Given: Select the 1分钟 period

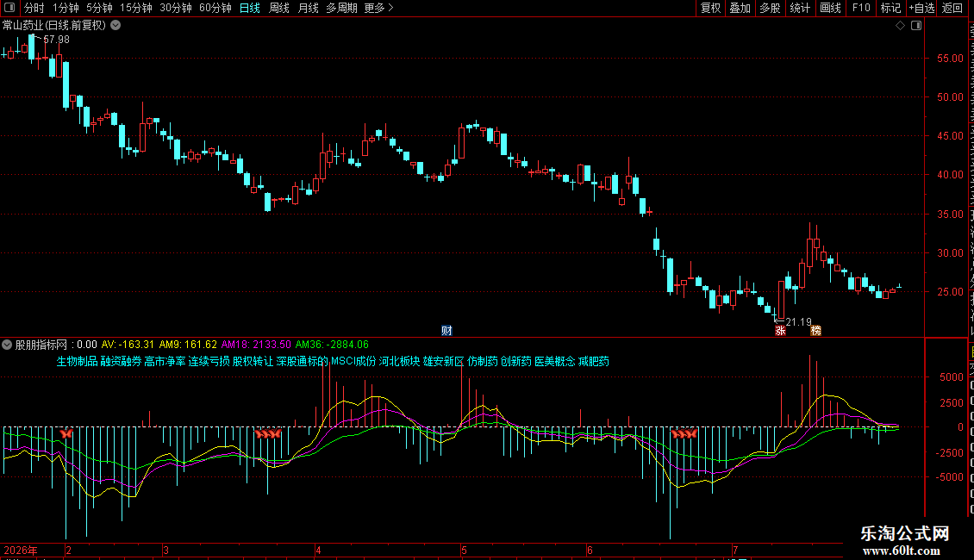Looking at the screenshot, I should click(x=66, y=8).
